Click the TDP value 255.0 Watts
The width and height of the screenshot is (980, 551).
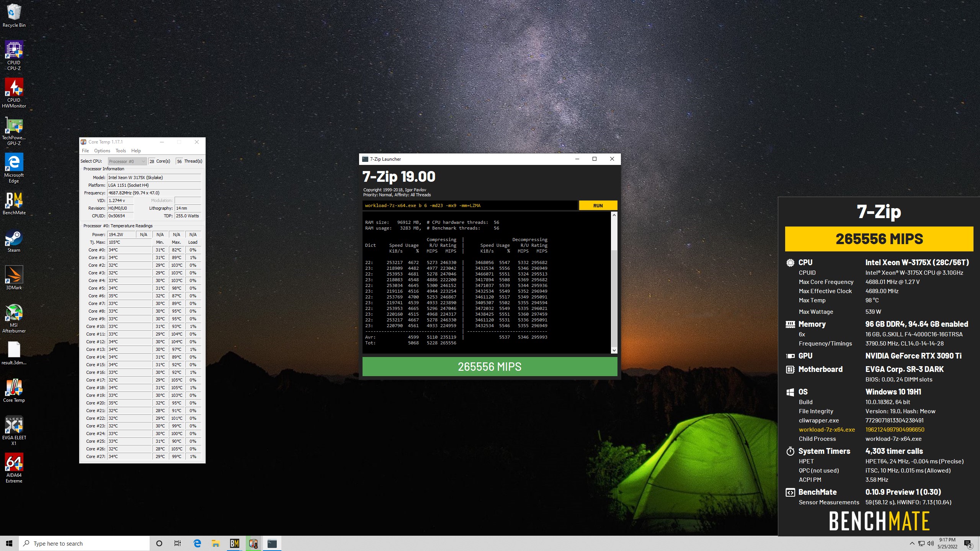pos(188,216)
